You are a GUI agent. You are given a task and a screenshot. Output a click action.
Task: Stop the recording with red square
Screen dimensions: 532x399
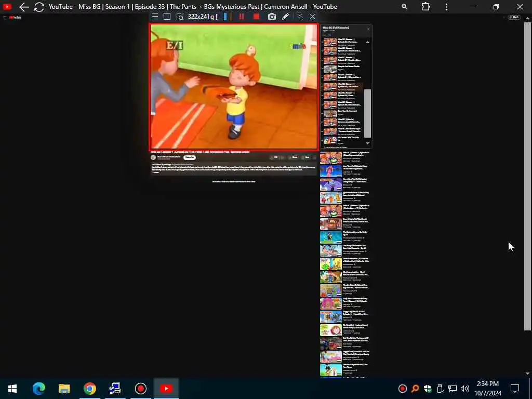click(257, 17)
